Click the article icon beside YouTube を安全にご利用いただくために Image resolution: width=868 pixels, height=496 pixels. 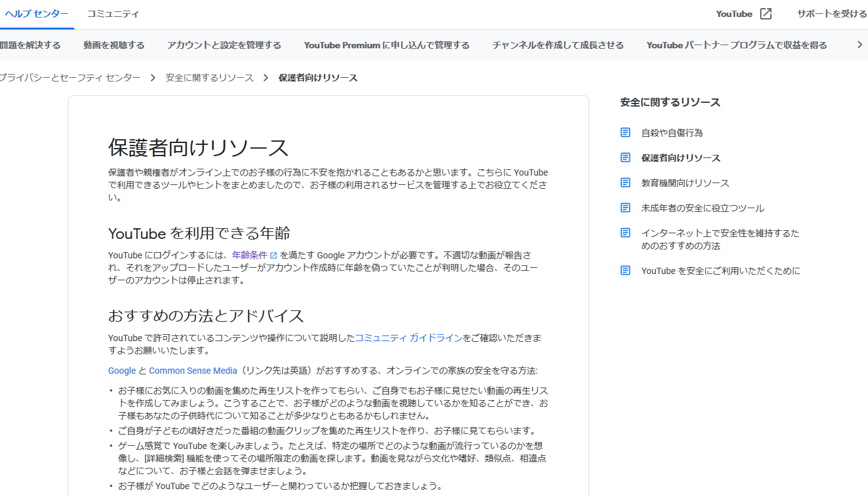(x=625, y=270)
